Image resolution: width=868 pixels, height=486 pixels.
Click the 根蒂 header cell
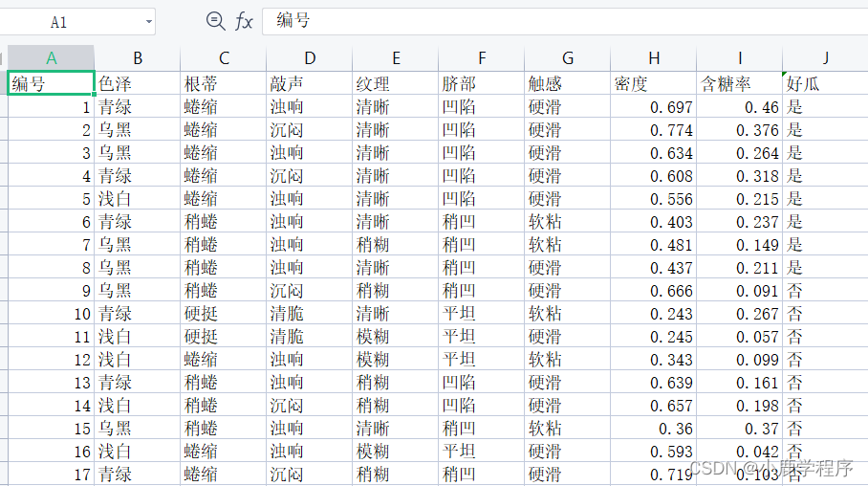tap(223, 83)
